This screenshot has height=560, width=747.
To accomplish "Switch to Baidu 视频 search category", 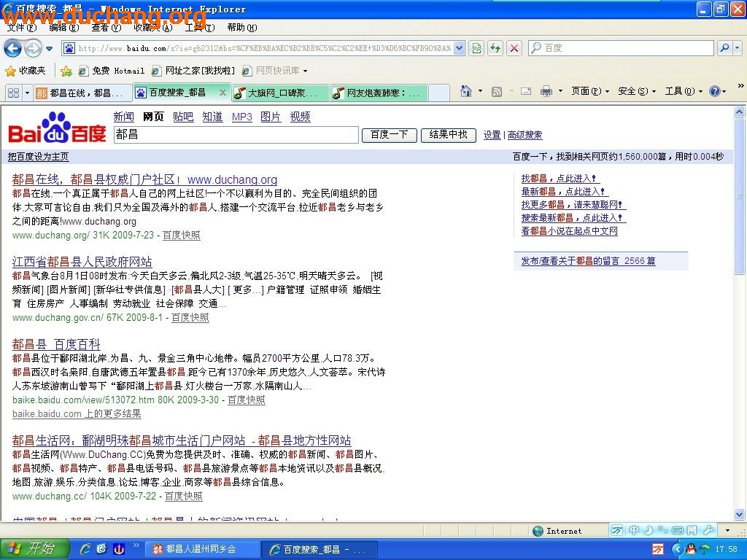I will (x=300, y=117).
